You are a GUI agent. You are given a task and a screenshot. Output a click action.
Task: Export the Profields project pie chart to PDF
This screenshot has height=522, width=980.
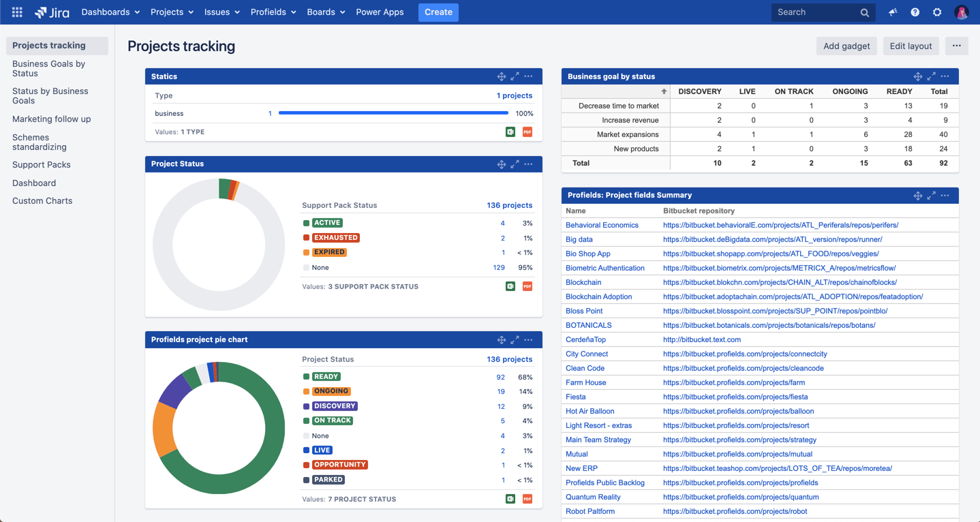click(x=527, y=499)
